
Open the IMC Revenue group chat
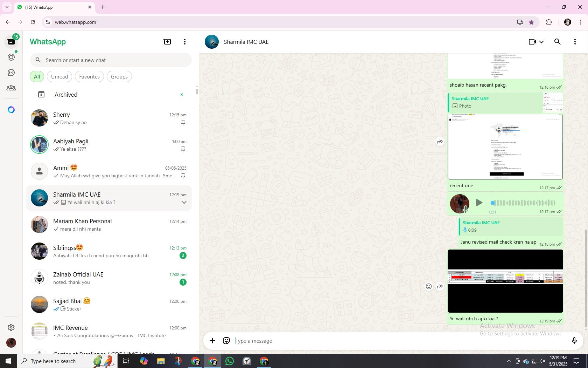point(109,331)
